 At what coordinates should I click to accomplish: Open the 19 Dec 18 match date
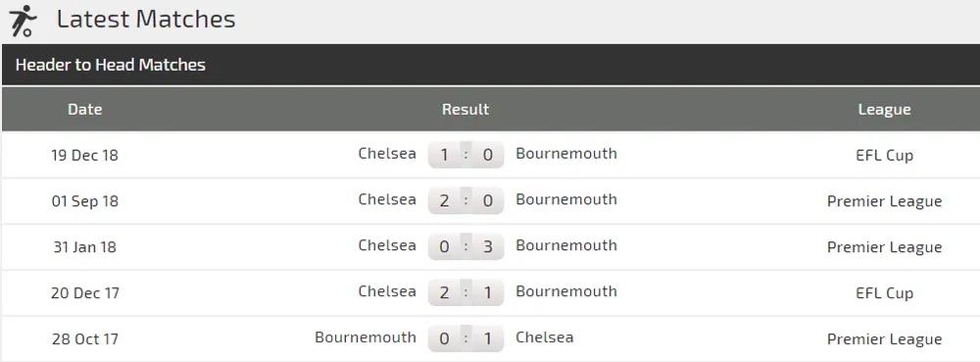tap(84, 155)
